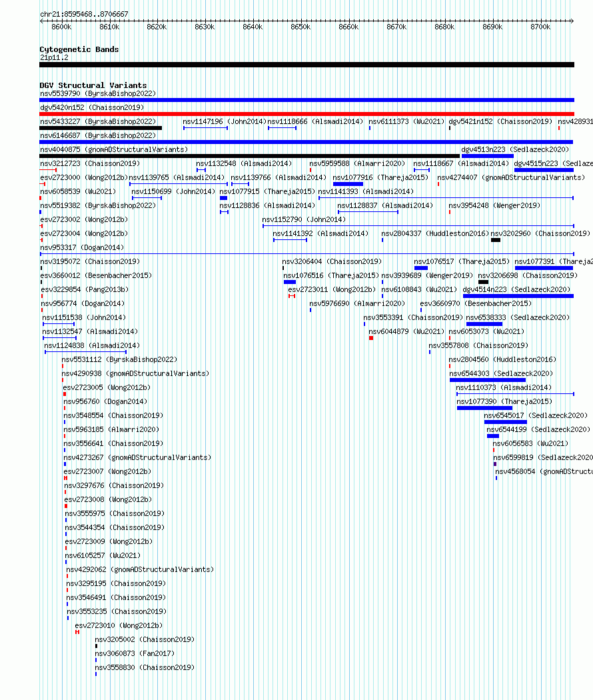
Task: Click nsv1147196 (John2014) variant label
Action: [x=225, y=121]
